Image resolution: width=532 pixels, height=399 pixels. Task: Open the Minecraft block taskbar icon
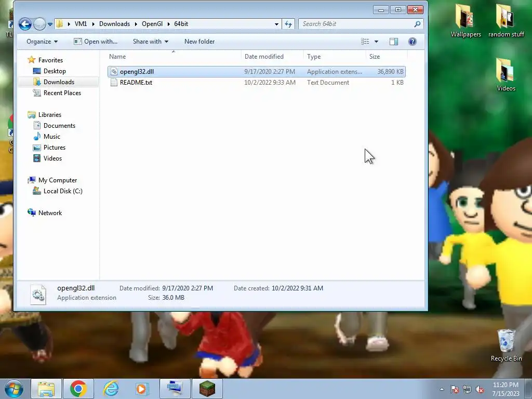point(207,389)
